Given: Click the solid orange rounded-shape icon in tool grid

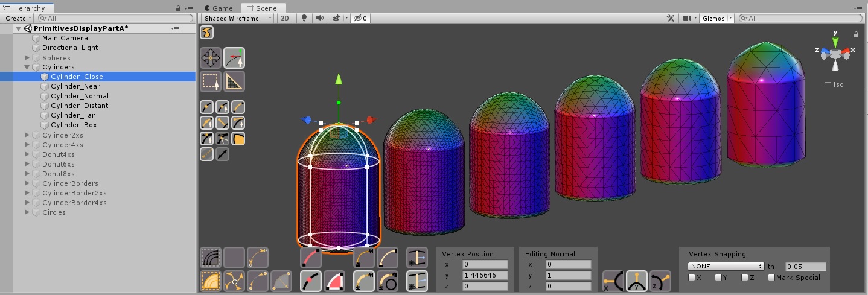Looking at the screenshot, I should 238,139.
